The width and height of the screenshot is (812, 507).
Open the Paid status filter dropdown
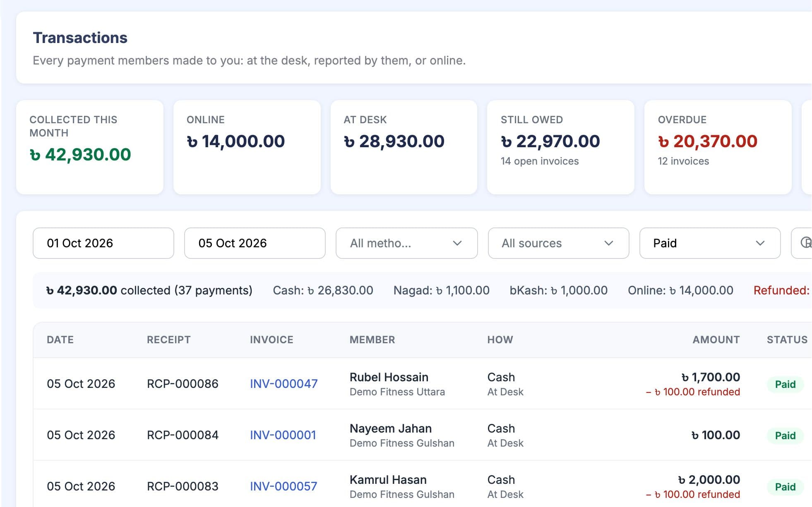[x=710, y=243]
